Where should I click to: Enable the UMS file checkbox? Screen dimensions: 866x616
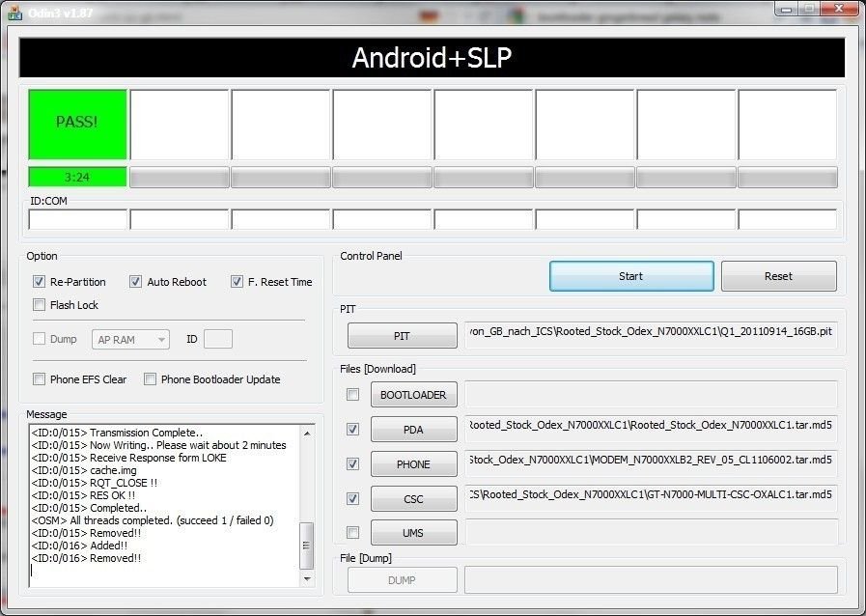[352, 533]
